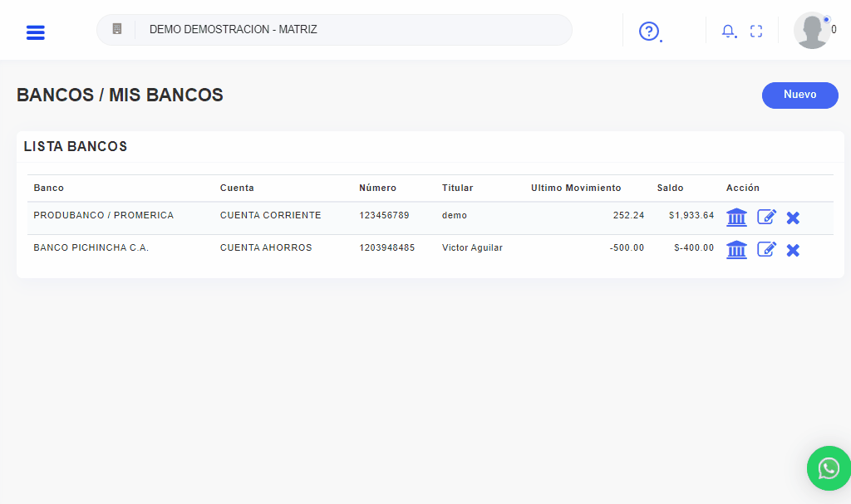Click the help question mark icon
Viewport: 851px width, 504px height.
648,32
